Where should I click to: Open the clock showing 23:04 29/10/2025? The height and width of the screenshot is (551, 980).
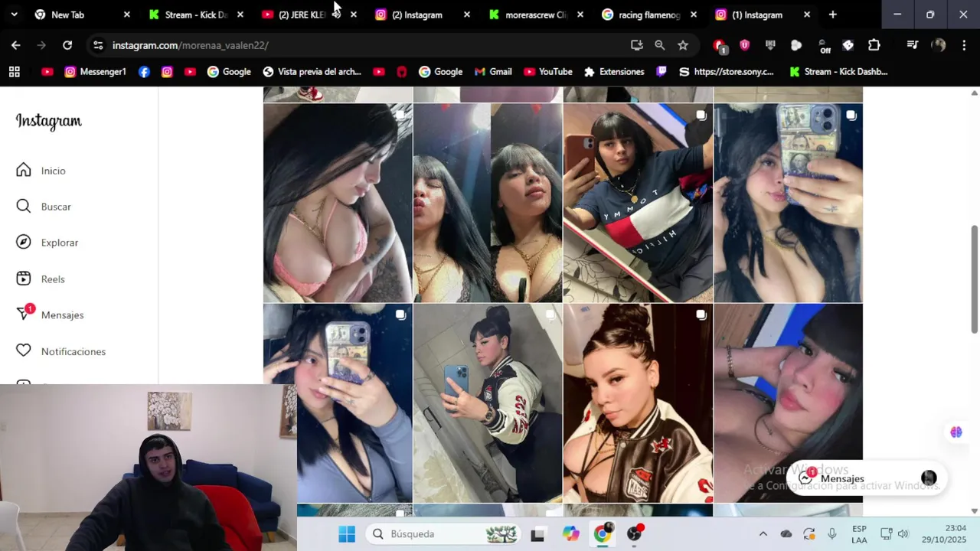pos(944,534)
